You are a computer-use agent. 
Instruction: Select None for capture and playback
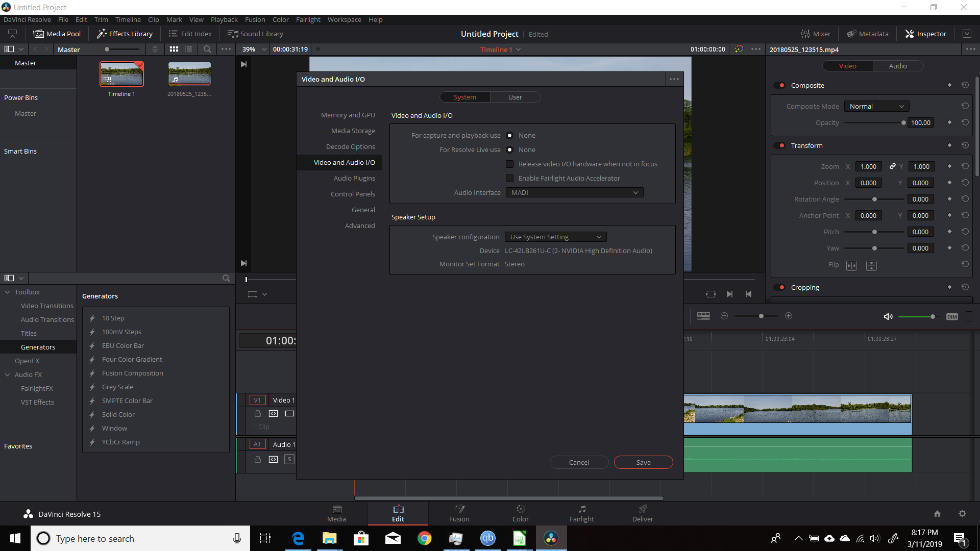click(509, 135)
